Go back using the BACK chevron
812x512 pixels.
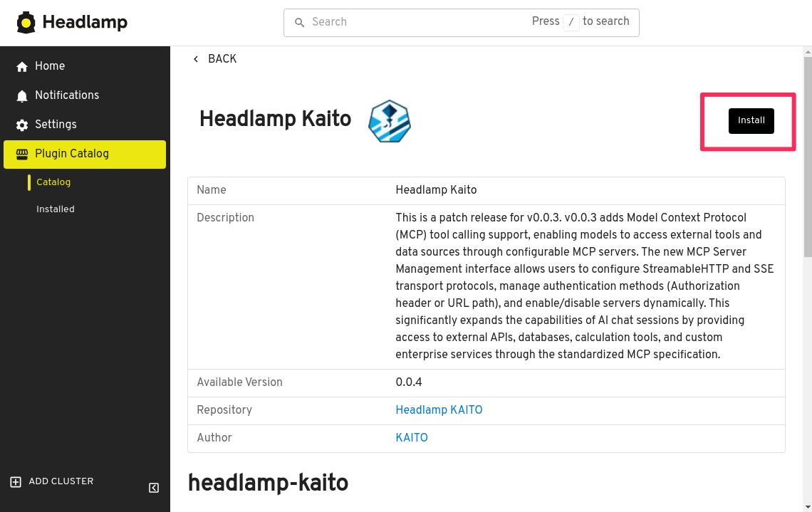click(196, 59)
